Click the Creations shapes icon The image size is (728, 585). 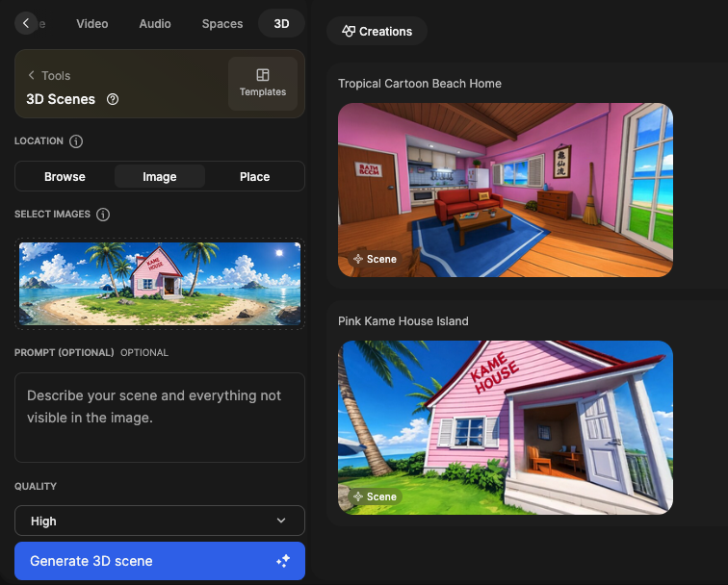pyautogui.click(x=349, y=31)
